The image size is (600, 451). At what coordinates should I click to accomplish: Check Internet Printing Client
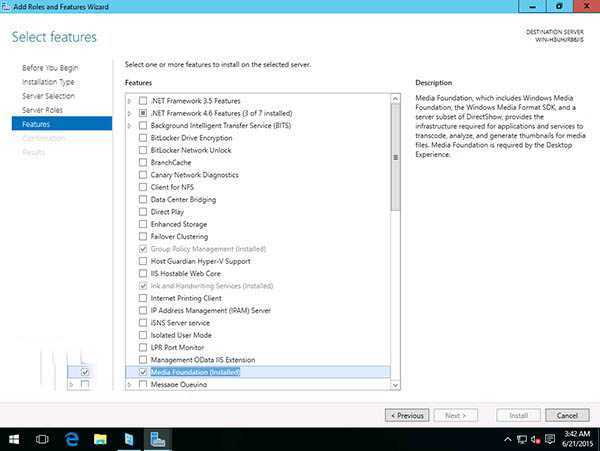143,298
